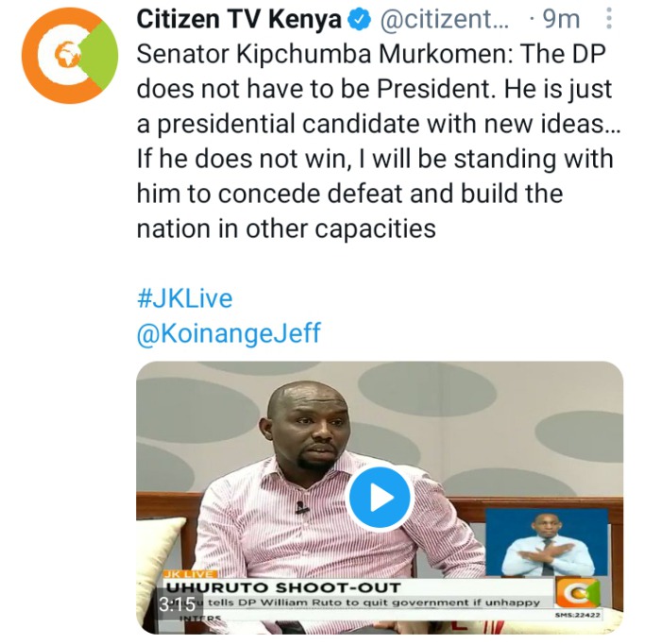
Task: Play the embedded video
Action: [x=380, y=498]
